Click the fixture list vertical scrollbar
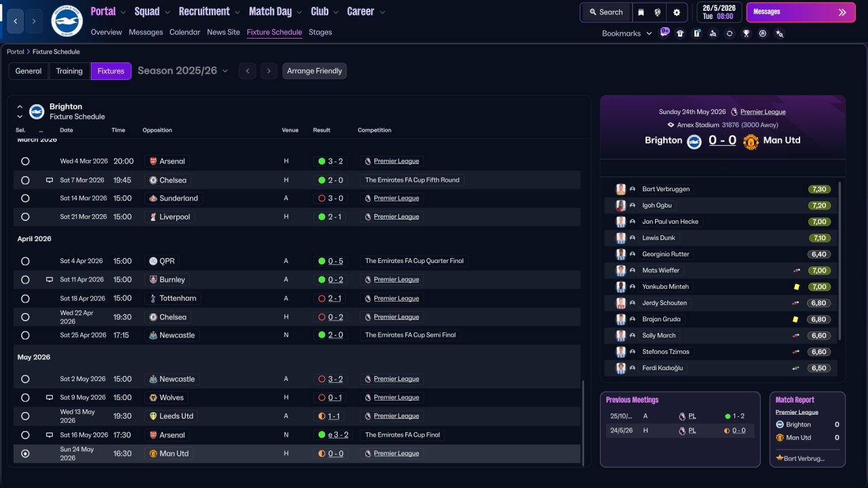Image resolution: width=868 pixels, height=488 pixels. pyautogui.click(x=583, y=422)
